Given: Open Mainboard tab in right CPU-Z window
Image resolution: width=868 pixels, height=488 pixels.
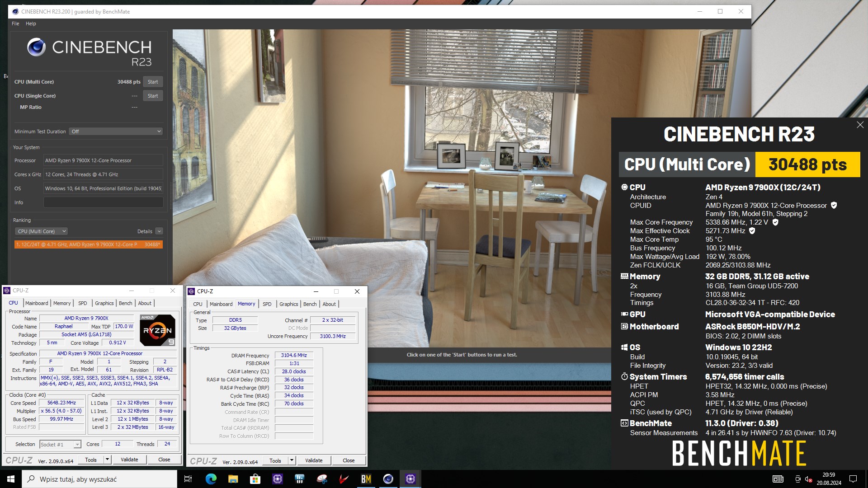Looking at the screenshot, I should click(221, 304).
